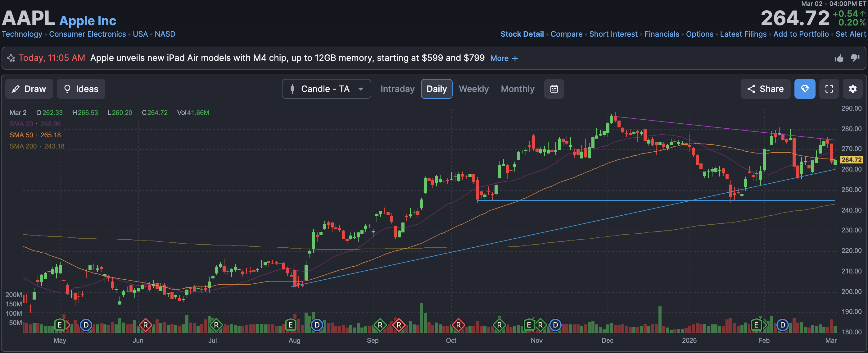Open chart settings gear
This screenshot has width=868, height=353.
tap(852, 89)
